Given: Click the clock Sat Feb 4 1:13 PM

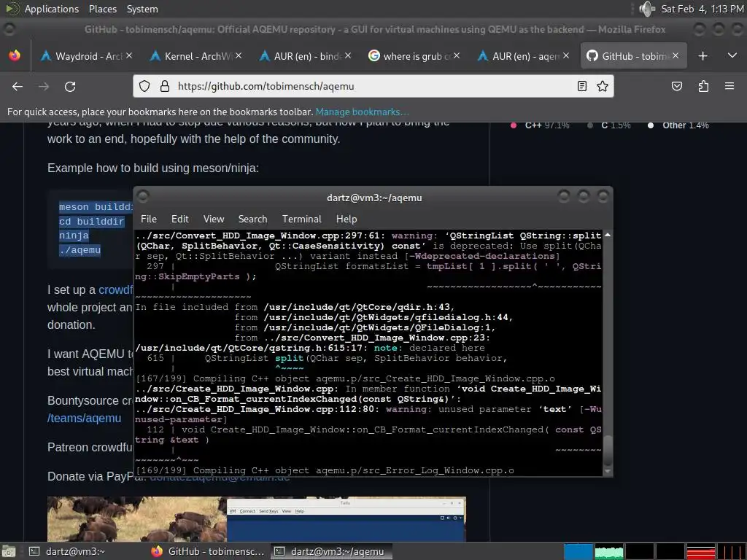Looking at the screenshot, I should point(703,9).
